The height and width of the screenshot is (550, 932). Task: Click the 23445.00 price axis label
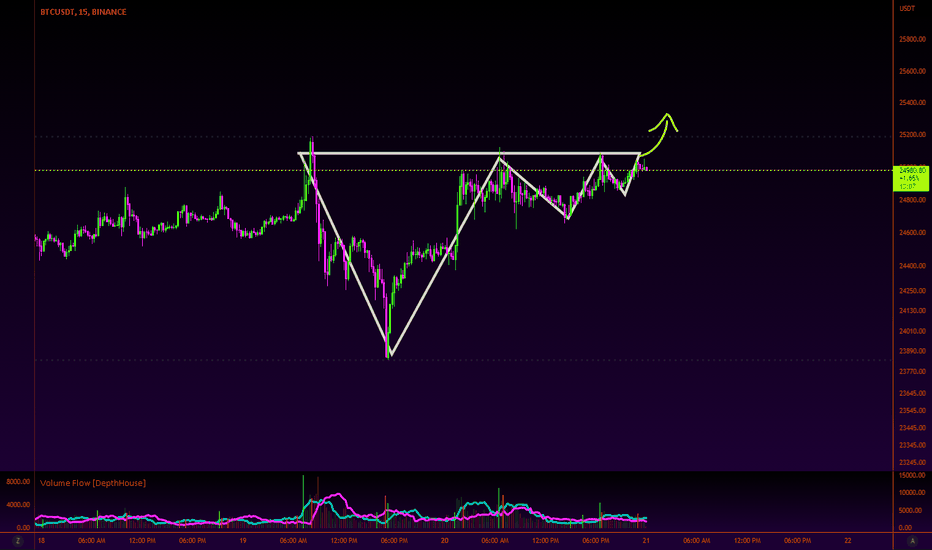(912, 428)
